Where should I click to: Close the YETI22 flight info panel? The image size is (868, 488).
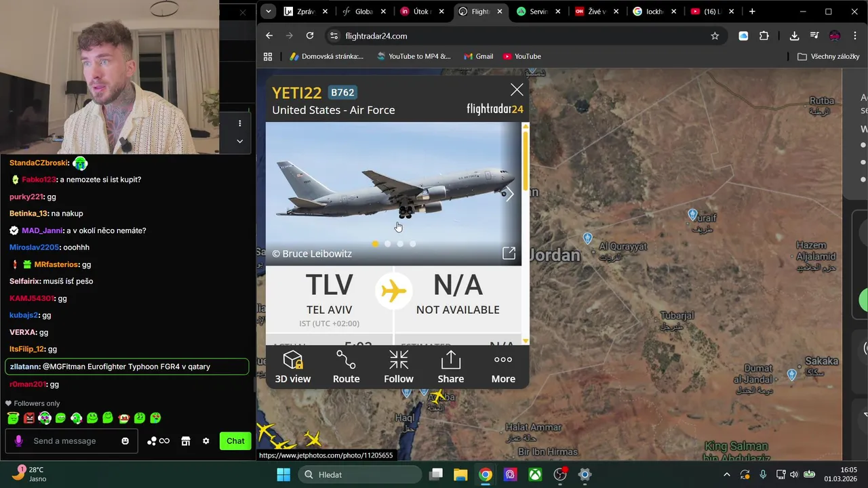[517, 89]
